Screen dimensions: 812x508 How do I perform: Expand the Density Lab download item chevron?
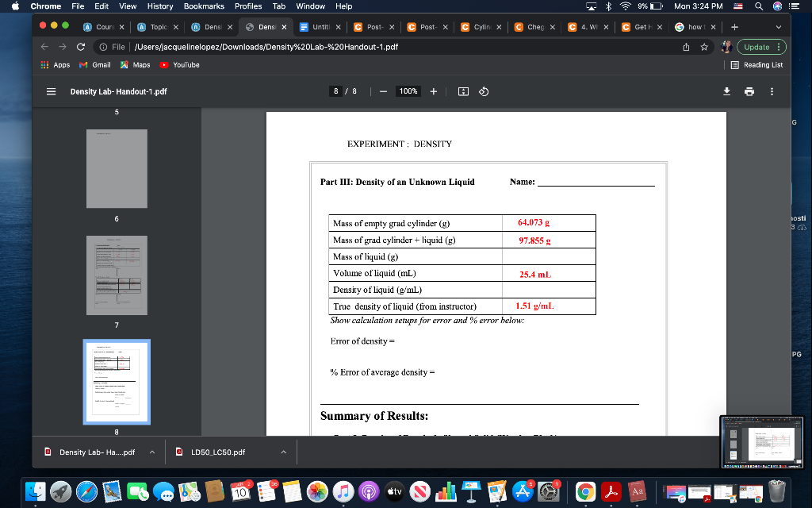[x=151, y=452]
